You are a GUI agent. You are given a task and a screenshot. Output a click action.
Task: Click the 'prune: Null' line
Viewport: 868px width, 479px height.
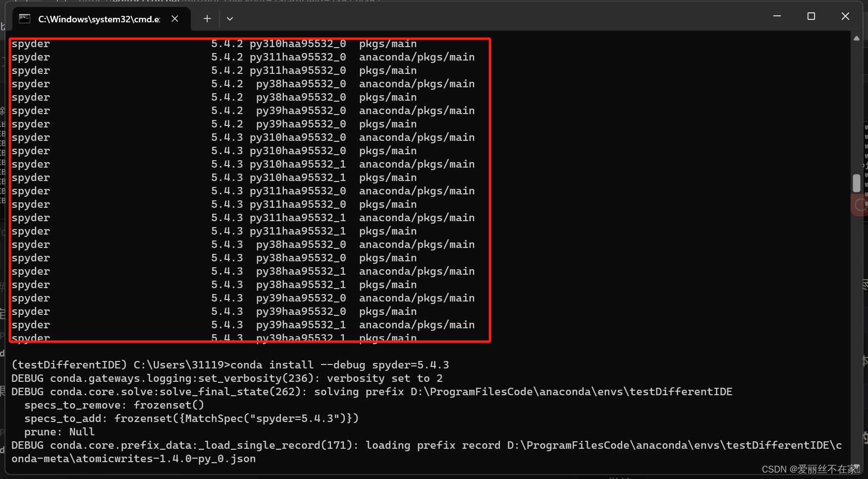[59, 432]
